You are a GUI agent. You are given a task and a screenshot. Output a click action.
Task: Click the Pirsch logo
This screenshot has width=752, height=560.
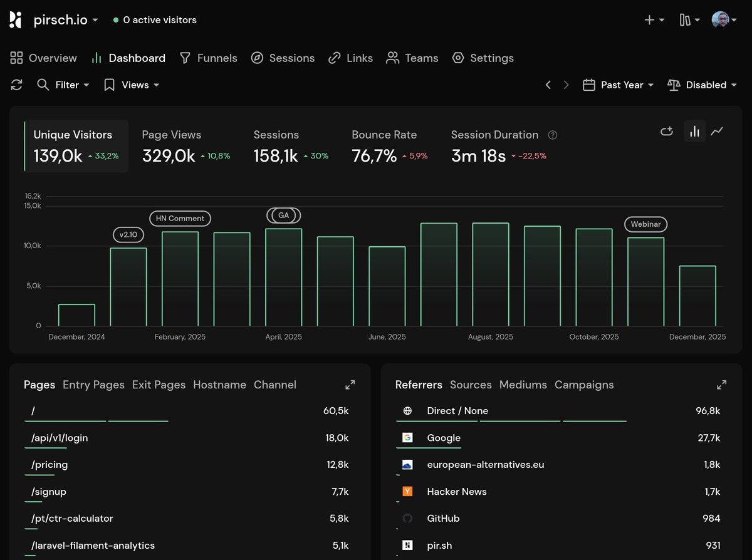(x=15, y=19)
